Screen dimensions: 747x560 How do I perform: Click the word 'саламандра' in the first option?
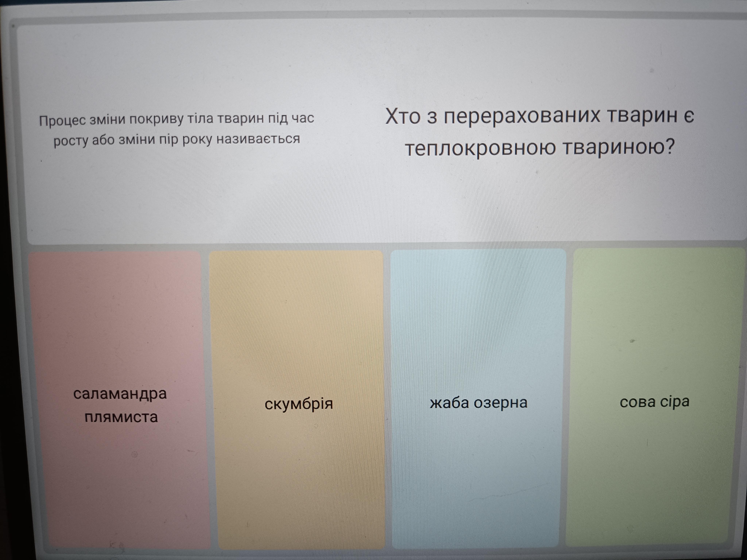click(120, 394)
